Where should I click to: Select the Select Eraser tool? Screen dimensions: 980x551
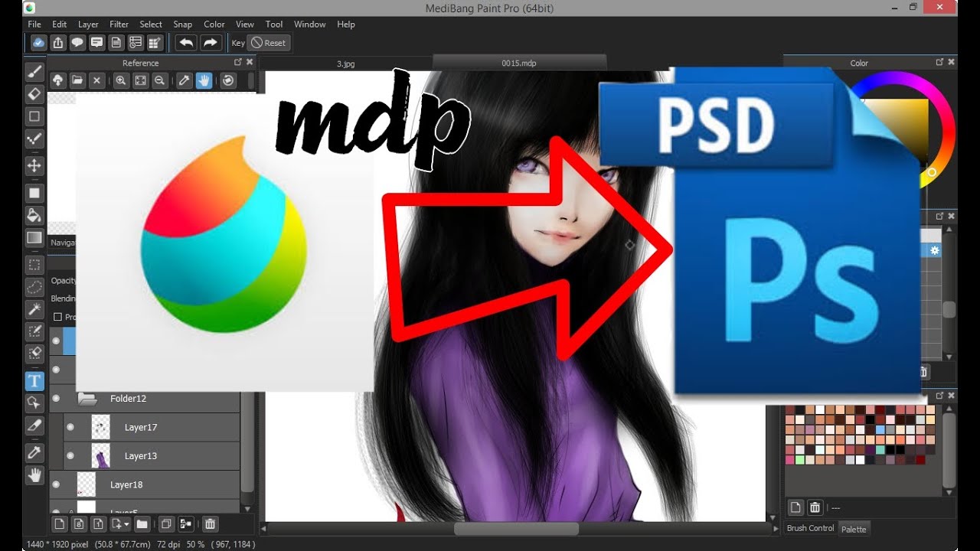click(34, 354)
